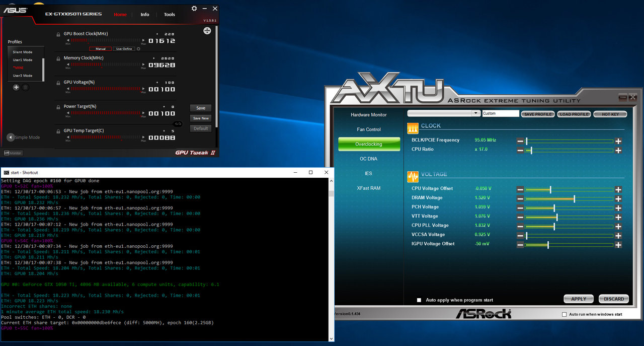Open the Monitor panel button
644x346 pixels.
13,153
